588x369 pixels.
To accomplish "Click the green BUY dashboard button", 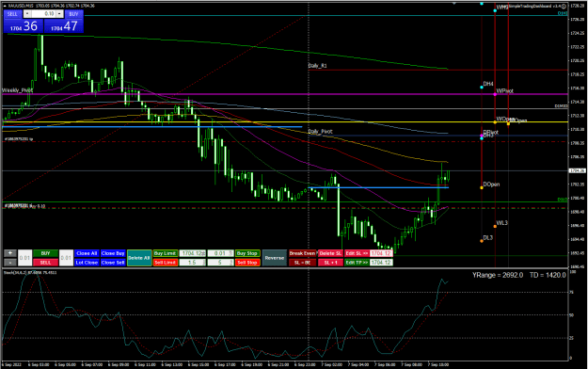I will (45, 253).
